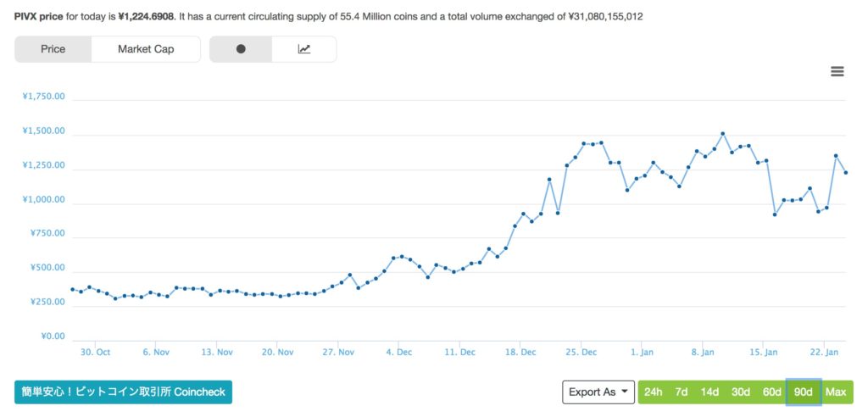
Task: Switch to line chart icon view
Action: 304,49
